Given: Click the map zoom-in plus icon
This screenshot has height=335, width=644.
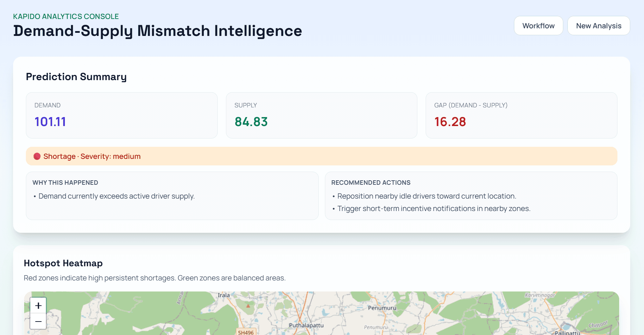Looking at the screenshot, I should coord(38,305).
